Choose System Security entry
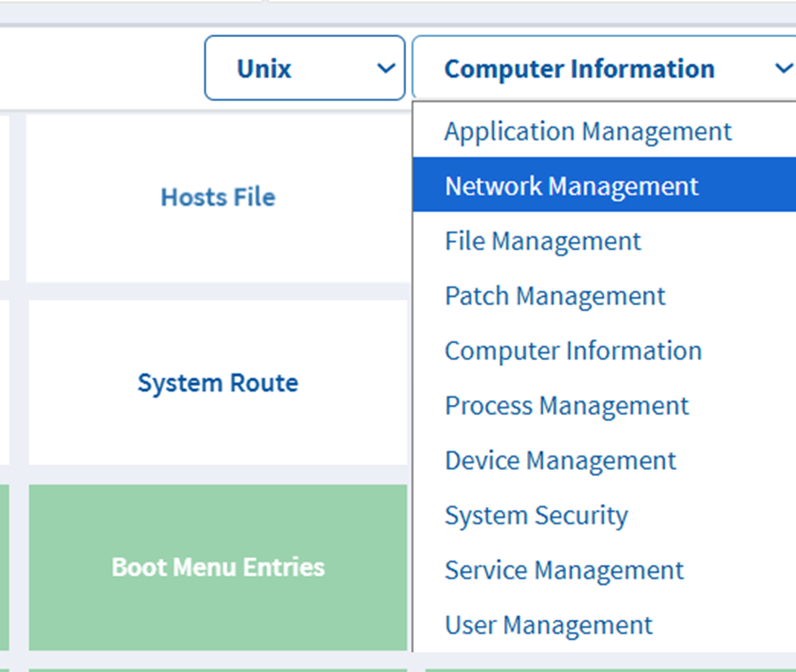The image size is (796, 672). [x=536, y=515]
